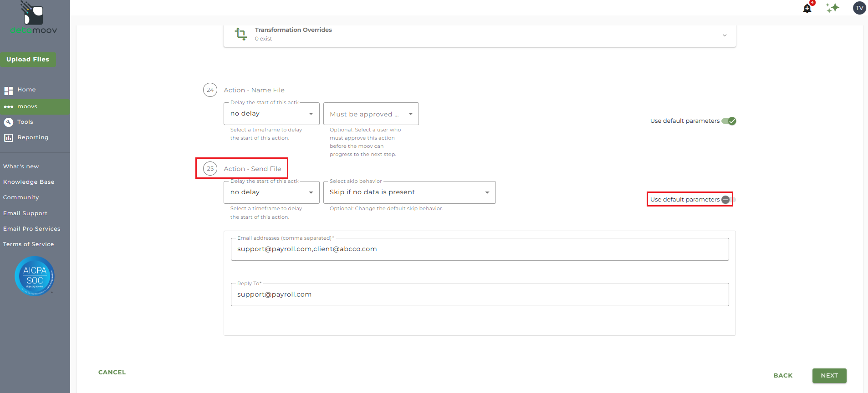The image size is (868, 393).
Task: Click the BACK button
Action: [783, 376]
